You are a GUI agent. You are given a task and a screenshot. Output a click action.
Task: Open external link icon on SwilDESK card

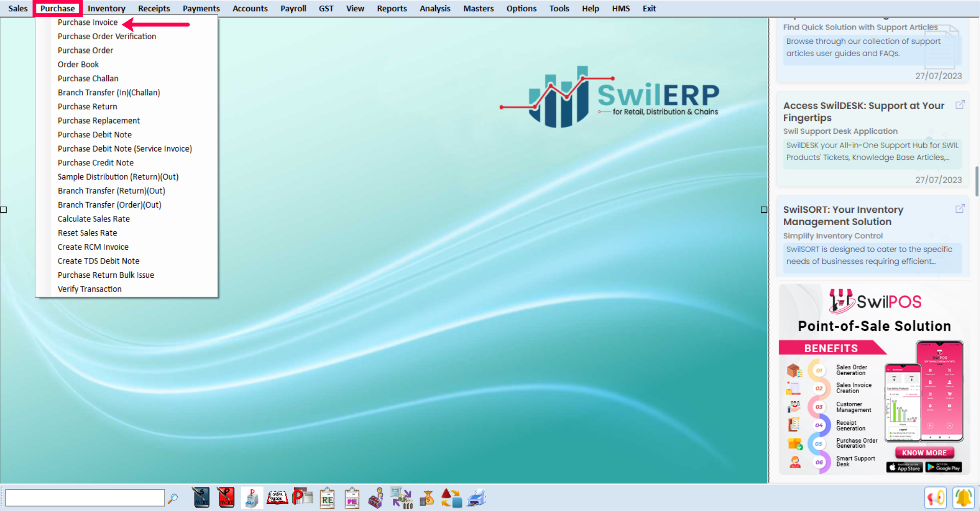(960, 105)
